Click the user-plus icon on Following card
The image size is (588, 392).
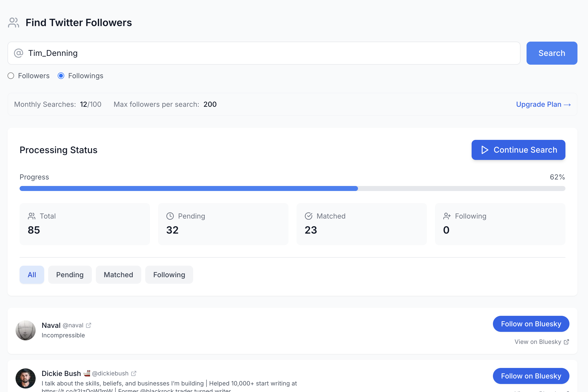[447, 216]
